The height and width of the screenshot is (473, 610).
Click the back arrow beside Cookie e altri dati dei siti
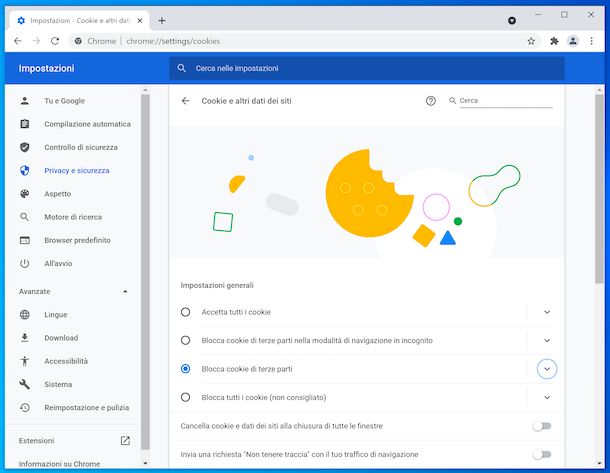(x=186, y=101)
